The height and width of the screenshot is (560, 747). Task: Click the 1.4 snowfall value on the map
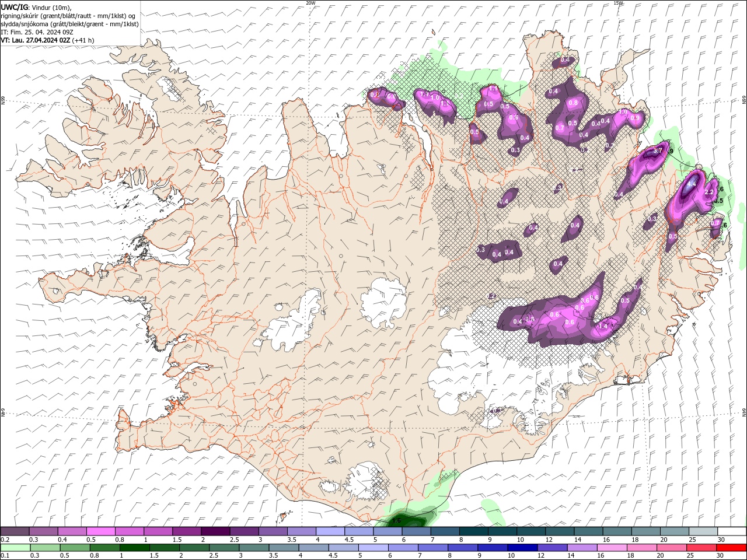[x=604, y=326]
